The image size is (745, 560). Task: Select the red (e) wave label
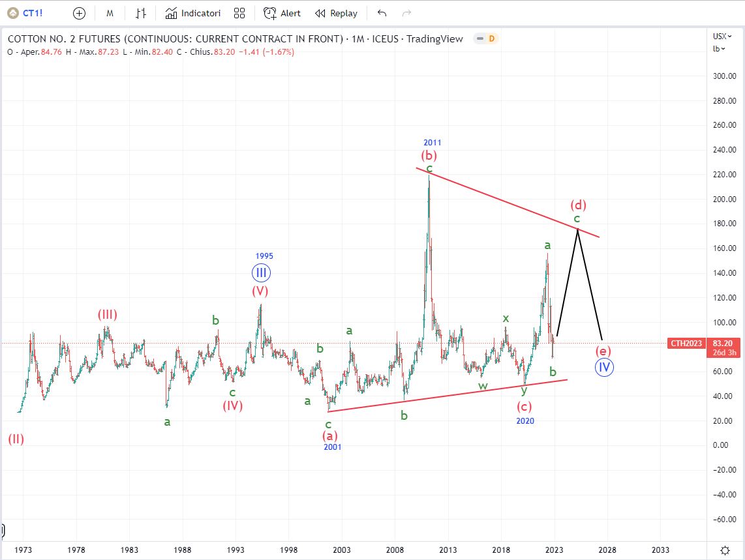point(603,351)
